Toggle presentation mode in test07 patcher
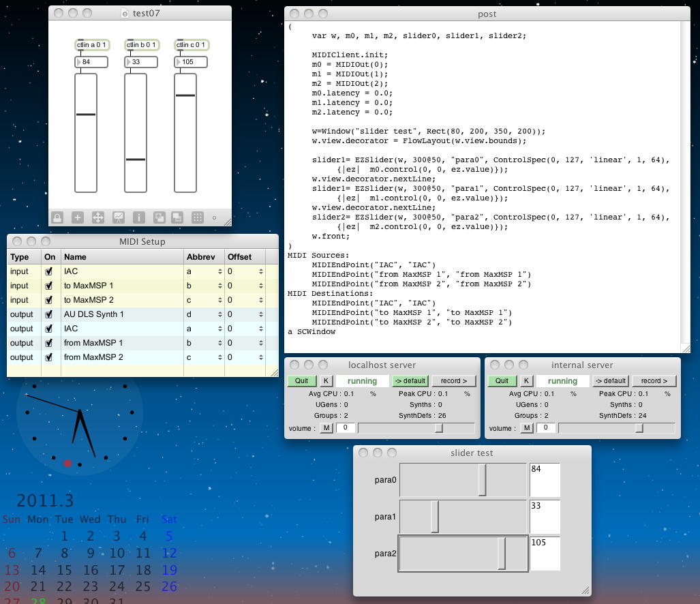 coord(118,217)
